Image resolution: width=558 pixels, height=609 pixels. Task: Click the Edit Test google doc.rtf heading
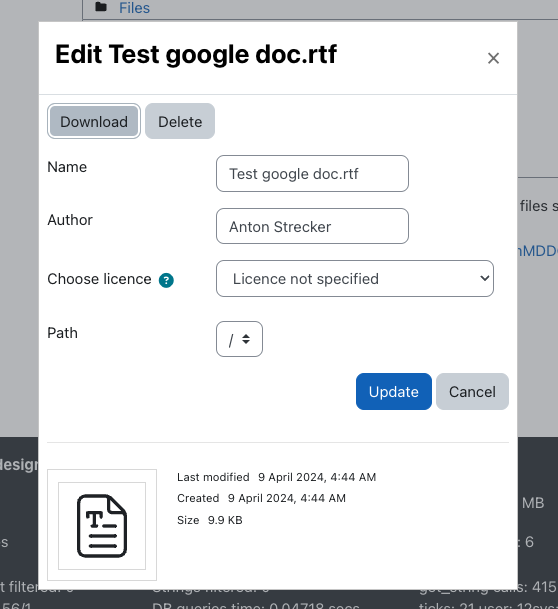pos(196,54)
